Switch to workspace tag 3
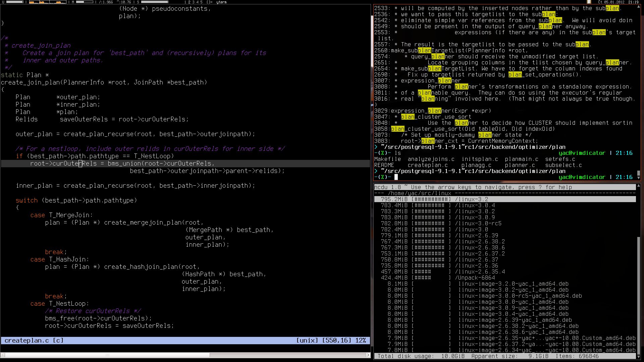The image size is (644, 362). click(x=193, y=2)
